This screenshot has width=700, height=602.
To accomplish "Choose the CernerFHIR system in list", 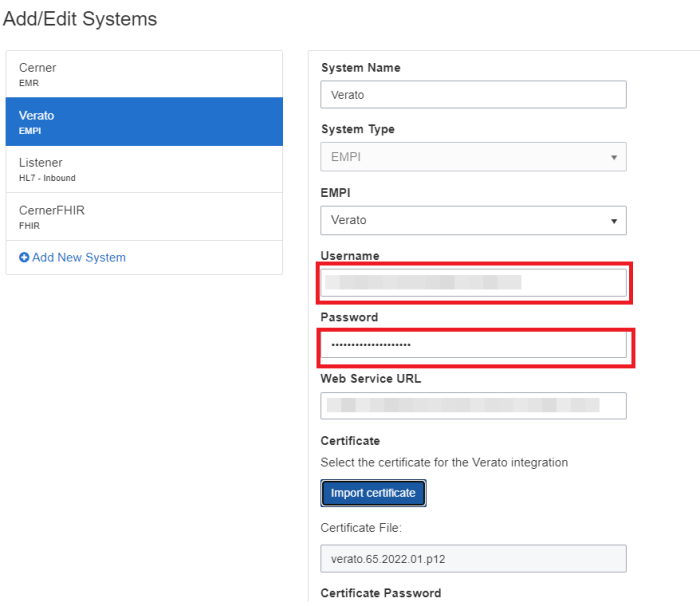I will 144,216.
